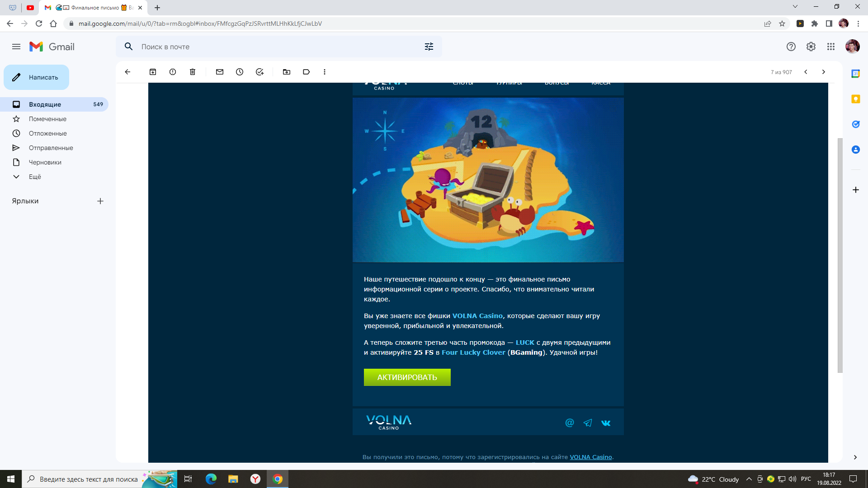This screenshot has width=868, height=488.
Task: Go back to inbox with arrow
Action: pos(127,72)
